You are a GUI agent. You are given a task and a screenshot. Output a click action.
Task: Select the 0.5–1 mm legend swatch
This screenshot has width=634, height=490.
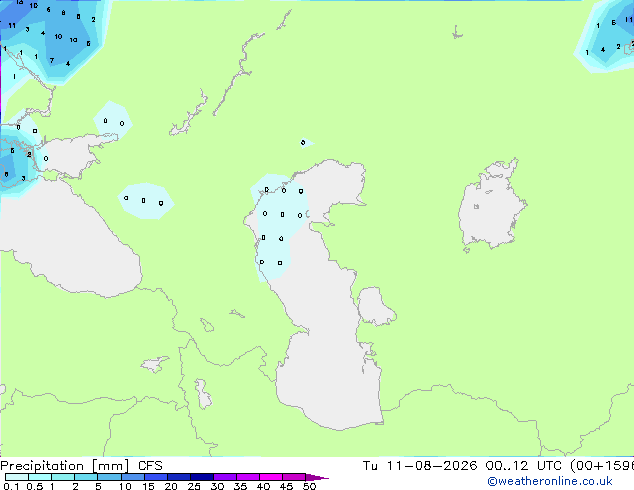tap(40, 477)
